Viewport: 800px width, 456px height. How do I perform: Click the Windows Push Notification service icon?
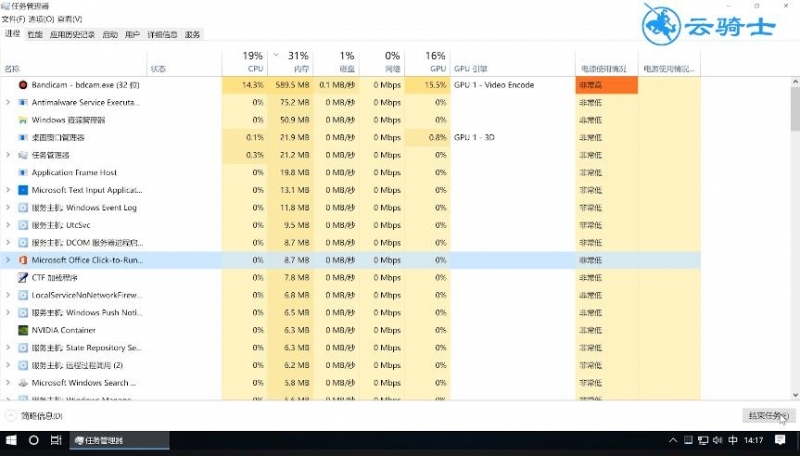22,313
